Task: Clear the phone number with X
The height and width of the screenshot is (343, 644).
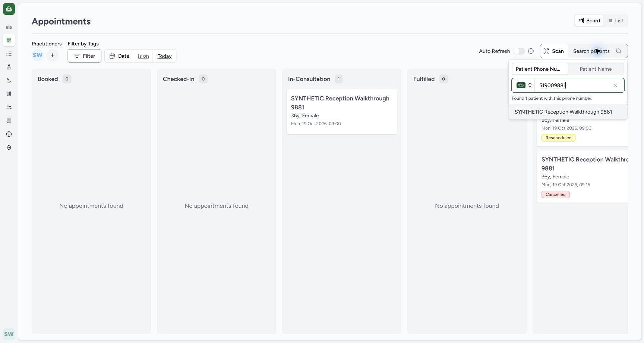Action: 615,85
